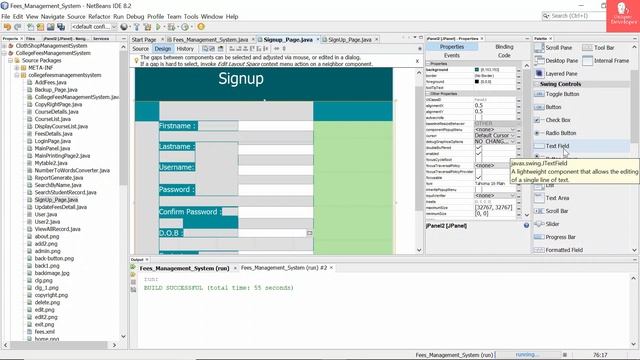This screenshot has height=360, width=640.
Task: Click the globe browser icon in toolbar
Action: 124,27
